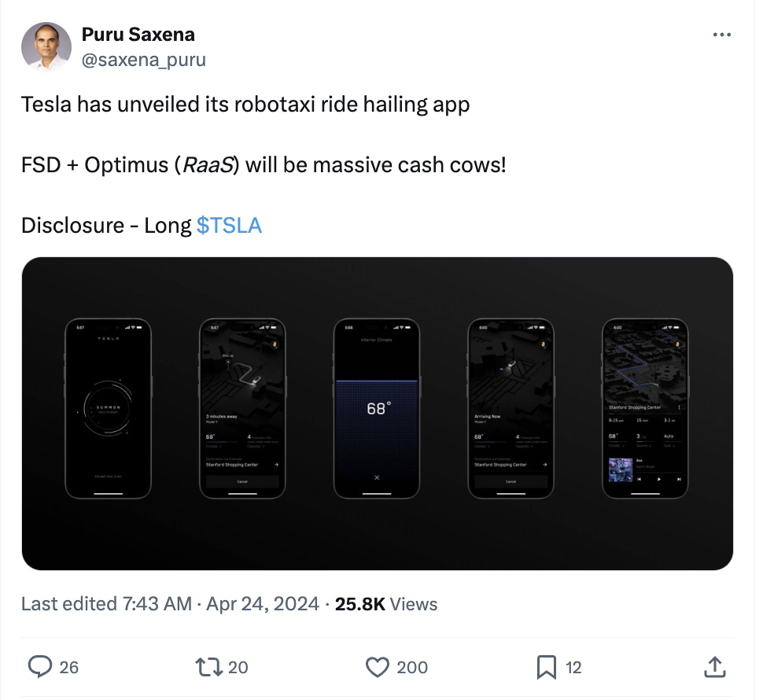Open the first phone mockup with Summon screen

(x=108, y=408)
